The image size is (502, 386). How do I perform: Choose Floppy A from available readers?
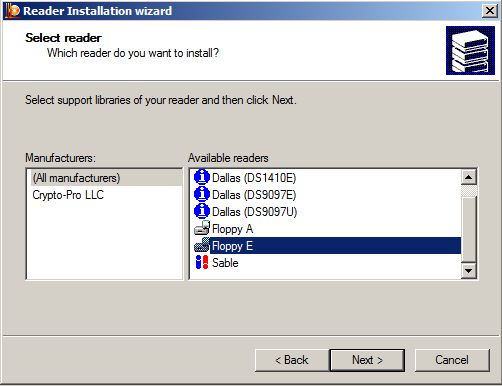(x=232, y=229)
